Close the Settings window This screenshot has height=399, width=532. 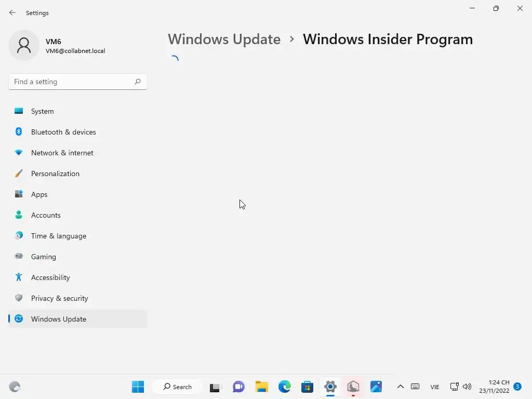520,8
